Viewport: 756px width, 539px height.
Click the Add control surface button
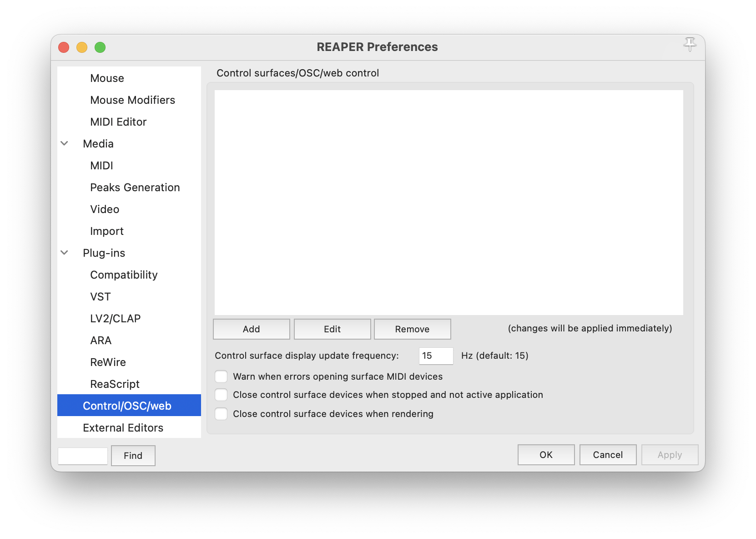pos(252,329)
